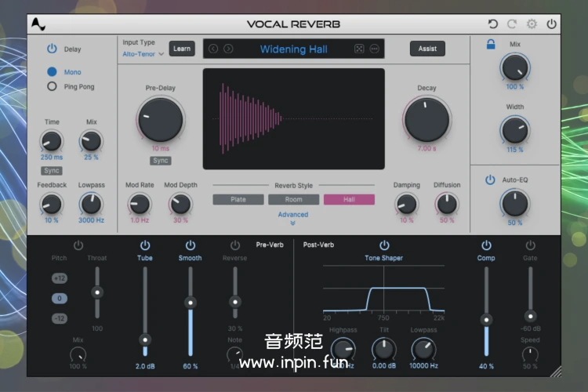Open preset options ellipsis icon
The image size is (588, 392).
(x=375, y=49)
